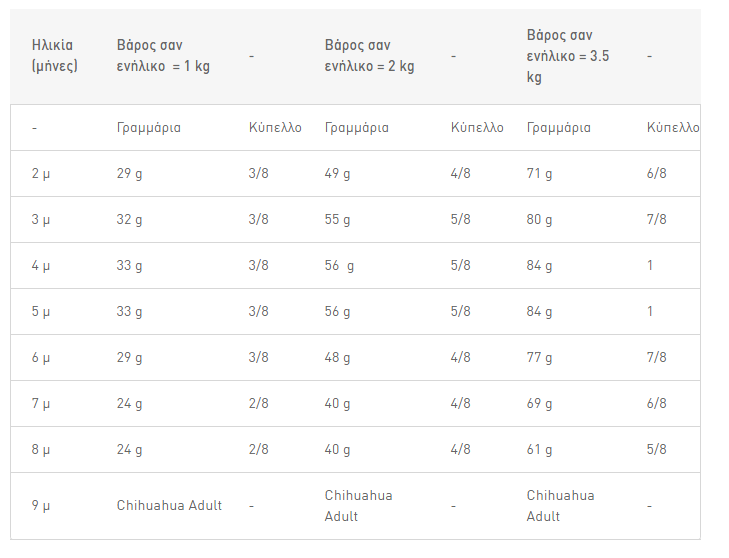Click the 61 g cell in the 8 μ row

[539, 450]
